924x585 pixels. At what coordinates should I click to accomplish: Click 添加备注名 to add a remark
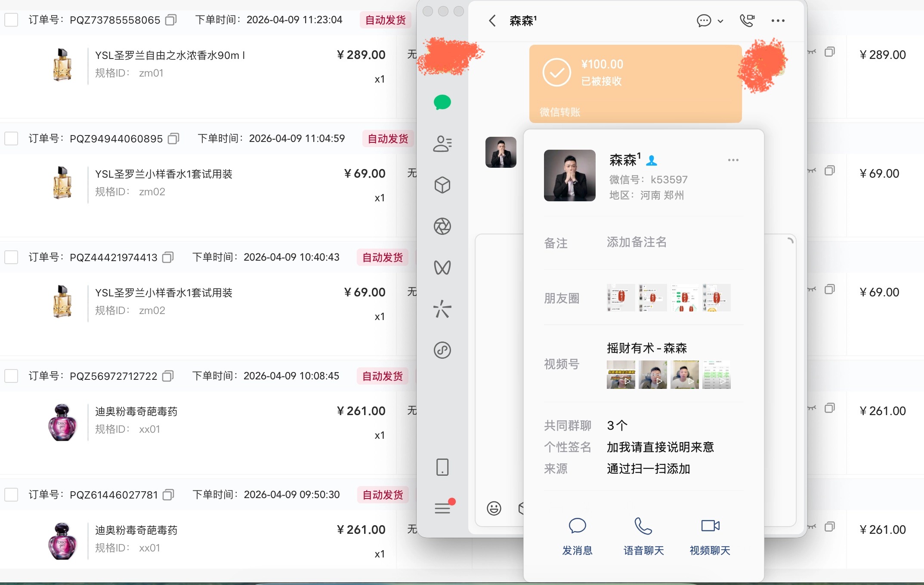click(x=636, y=242)
